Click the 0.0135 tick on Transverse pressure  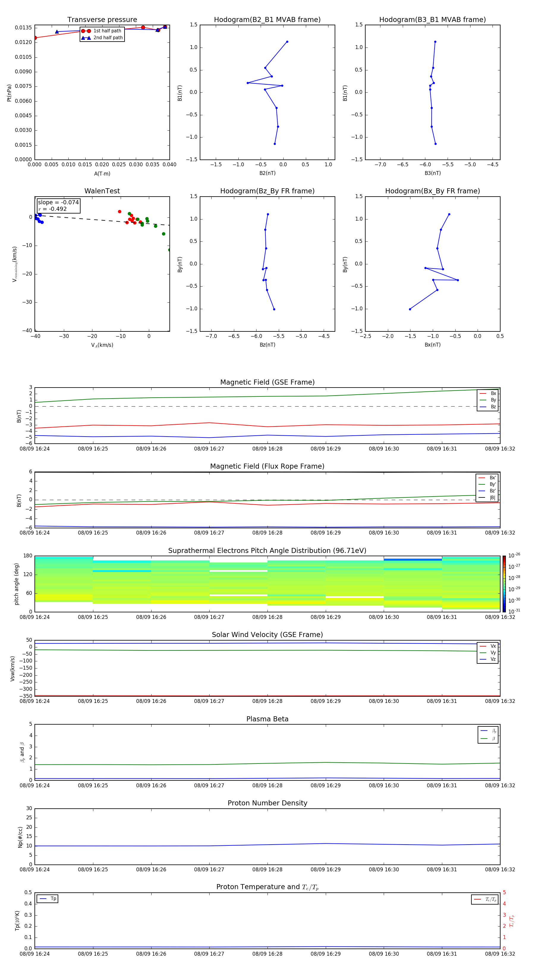coord(23,28)
